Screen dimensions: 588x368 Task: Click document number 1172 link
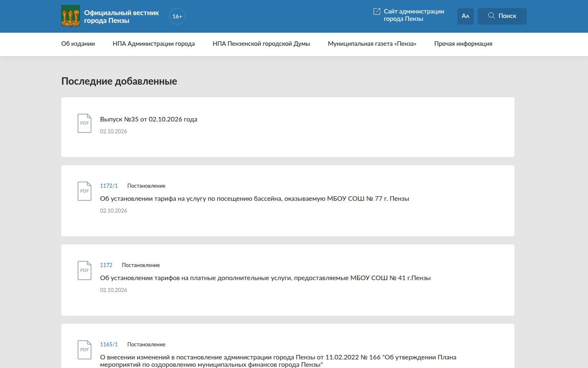click(106, 265)
